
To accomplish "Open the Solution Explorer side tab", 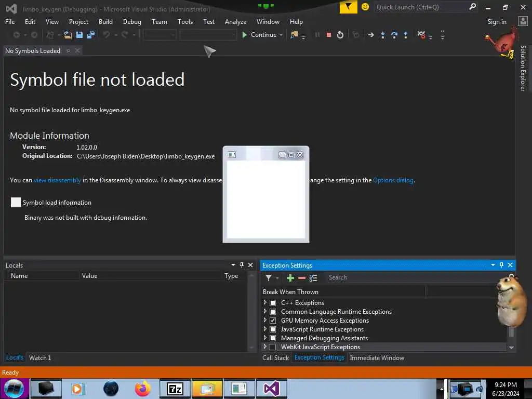I will (x=523, y=68).
